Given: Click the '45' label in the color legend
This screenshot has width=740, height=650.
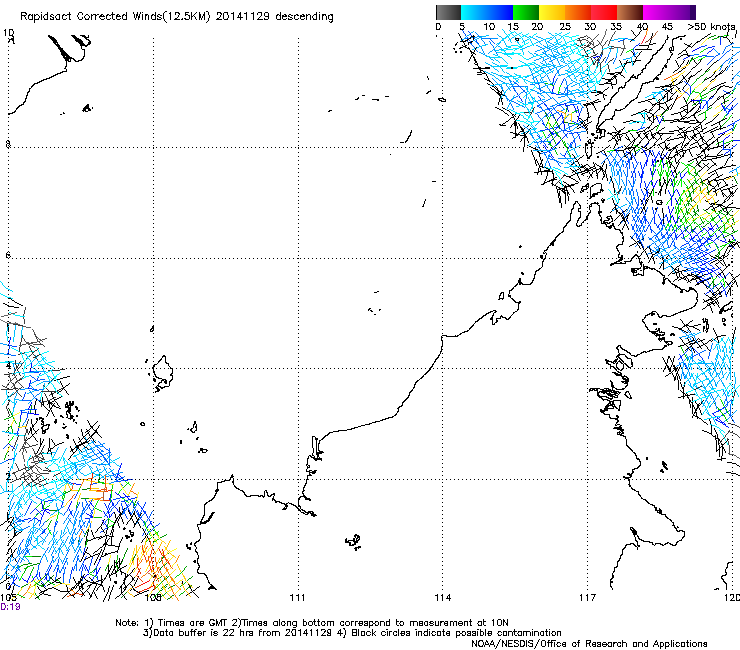Looking at the screenshot, I should pos(667,27).
